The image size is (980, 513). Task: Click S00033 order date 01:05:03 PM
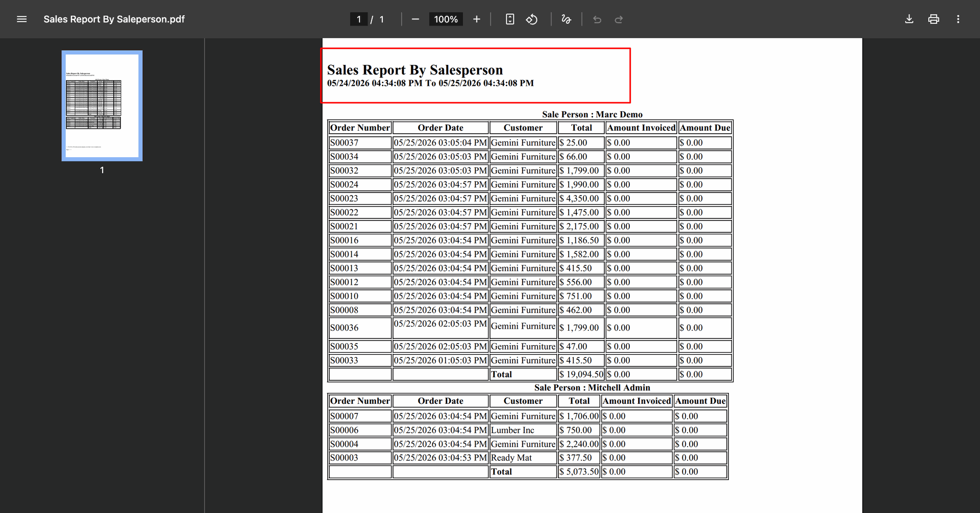[440, 360]
